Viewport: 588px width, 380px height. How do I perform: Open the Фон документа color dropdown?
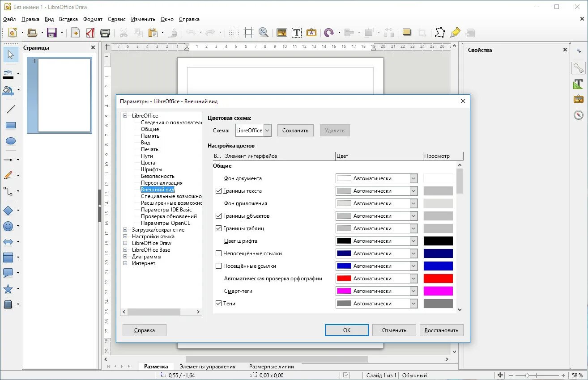tap(376, 178)
